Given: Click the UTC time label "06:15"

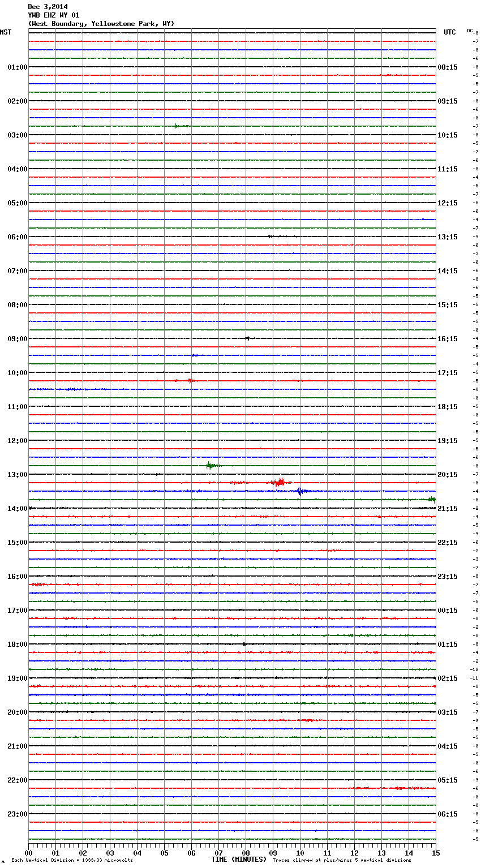Looking at the screenshot, I should click(x=448, y=814).
